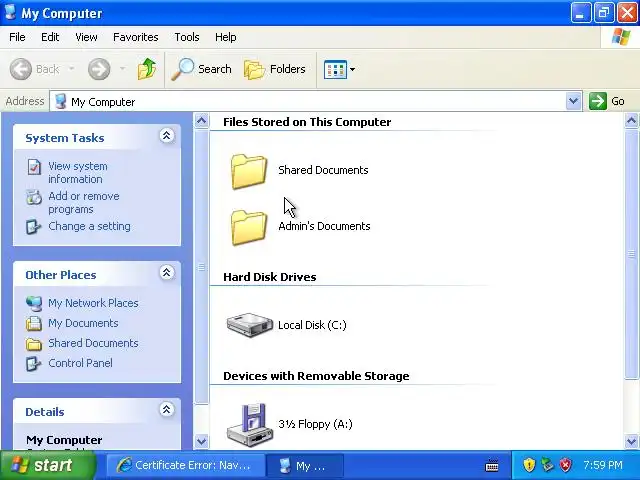This screenshot has height=480, width=640.
Task: Click the 3½ Floppy (A:) label
Action: [x=315, y=424]
